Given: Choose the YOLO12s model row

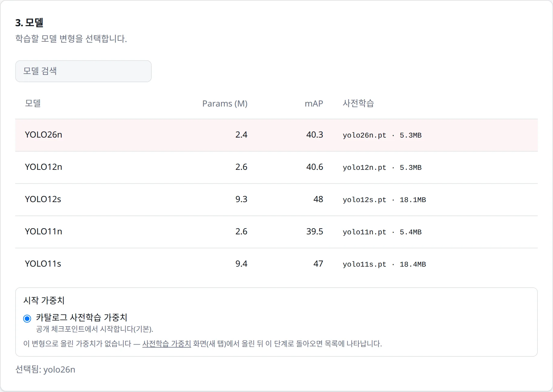Looking at the screenshot, I should [276, 200].
